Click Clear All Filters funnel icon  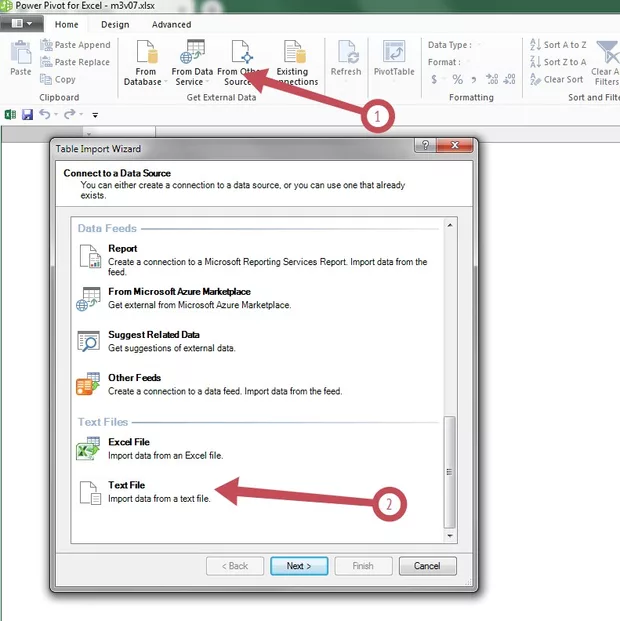pos(607,52)
